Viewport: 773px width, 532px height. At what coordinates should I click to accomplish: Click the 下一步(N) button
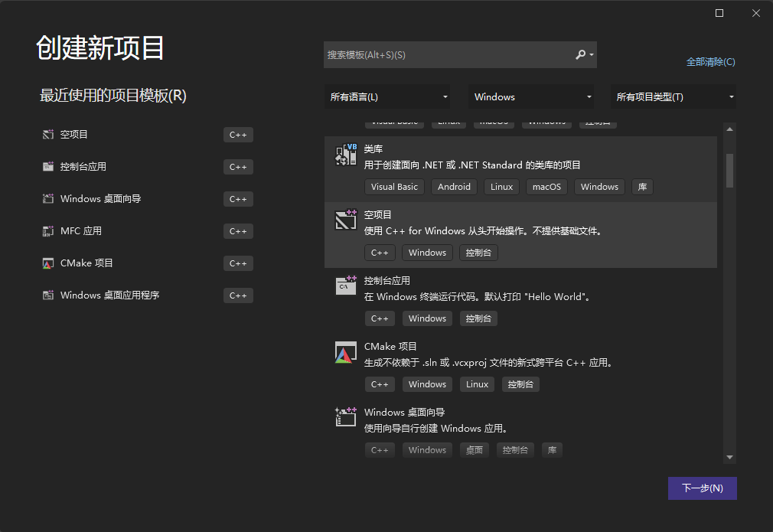pos(702,488)
